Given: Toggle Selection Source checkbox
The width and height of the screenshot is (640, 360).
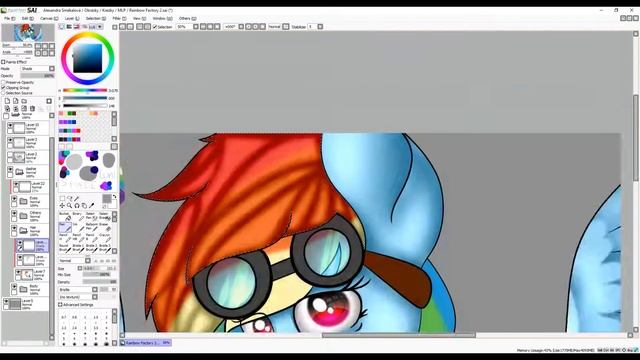Looking at the screenshot, I should point(3,93).
